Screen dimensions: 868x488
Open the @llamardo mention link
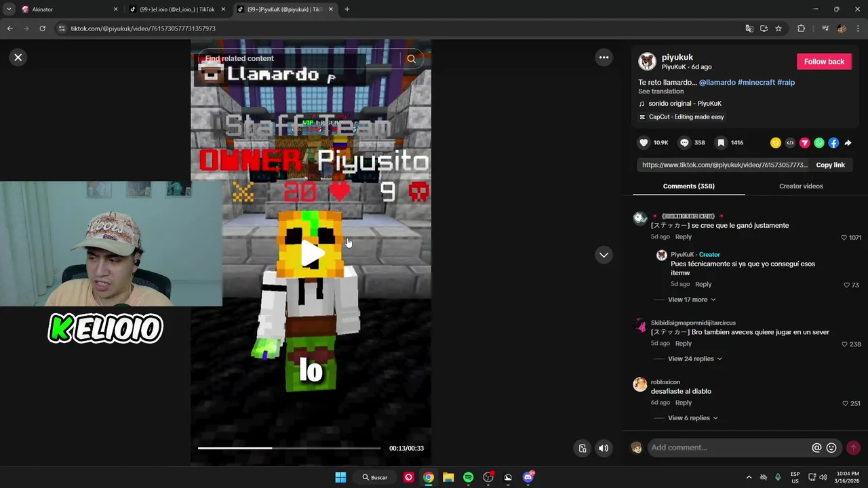pyautogui.click(x=717, y=83)
